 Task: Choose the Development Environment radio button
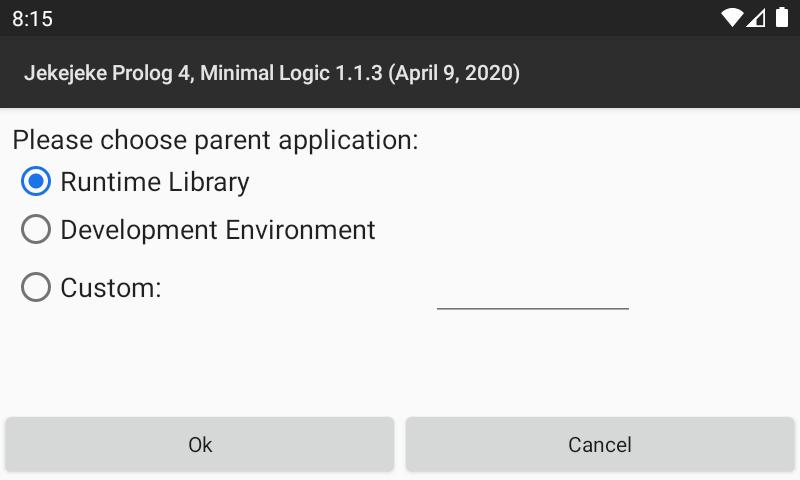[36, 230]
